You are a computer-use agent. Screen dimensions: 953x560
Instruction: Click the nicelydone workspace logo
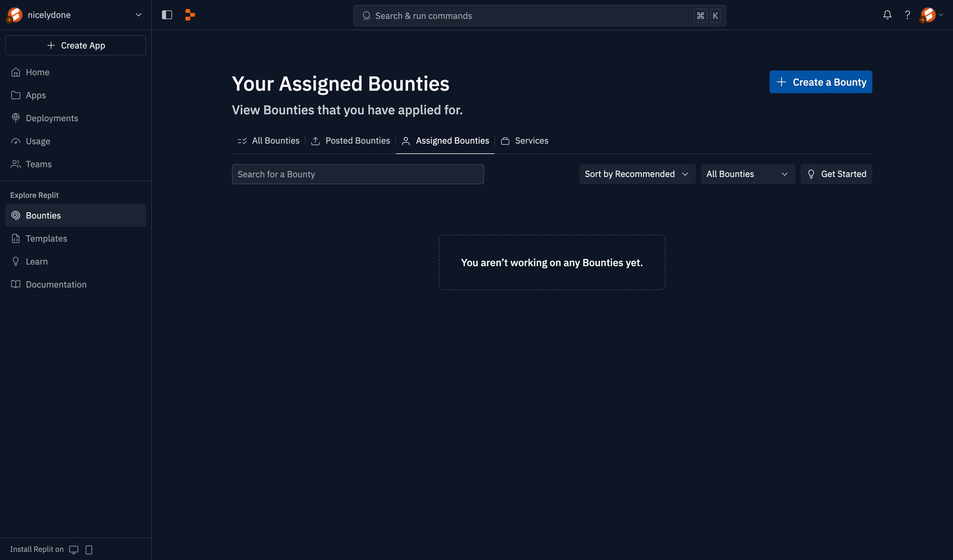[14, 15]
